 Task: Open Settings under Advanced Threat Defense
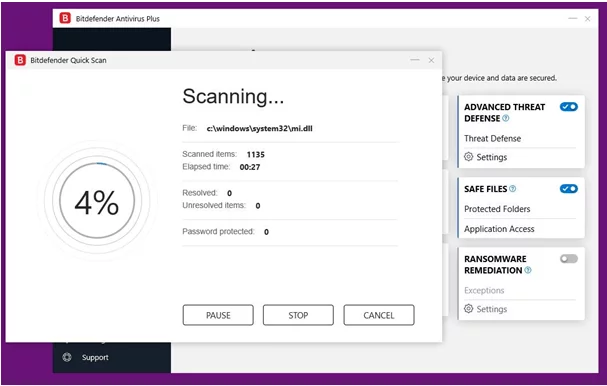click(x=492, y=157)
